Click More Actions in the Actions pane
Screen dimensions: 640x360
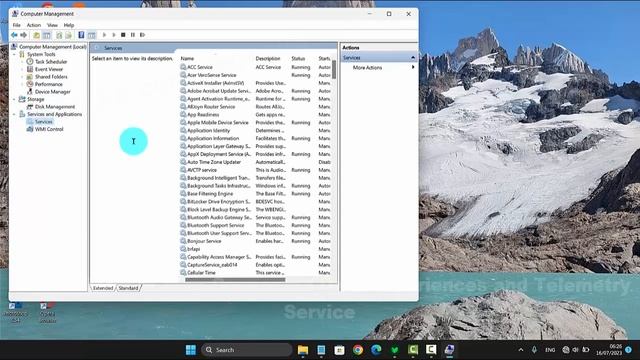pyautogui.click(x=367, y=68)
